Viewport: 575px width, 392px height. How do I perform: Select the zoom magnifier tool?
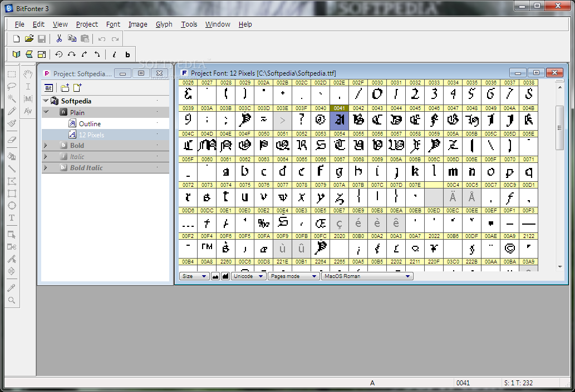12,300
